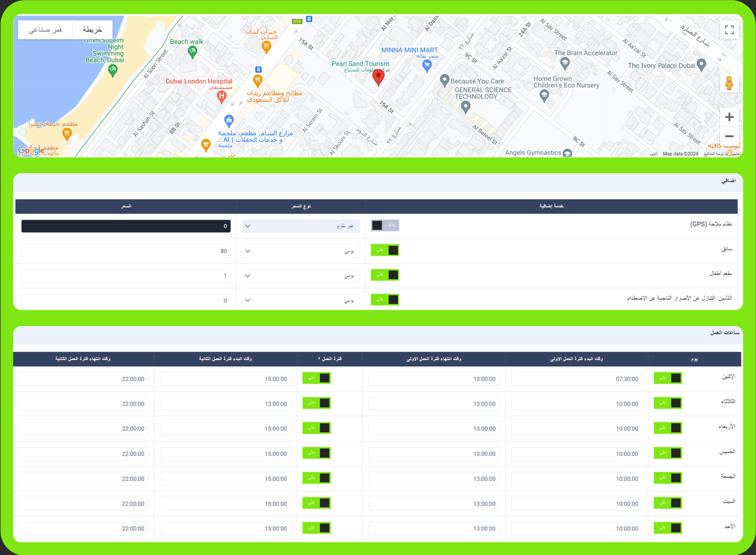Screen dimensions: 756x555
Task: Zoom out on the map
Action: coord(729,137)
